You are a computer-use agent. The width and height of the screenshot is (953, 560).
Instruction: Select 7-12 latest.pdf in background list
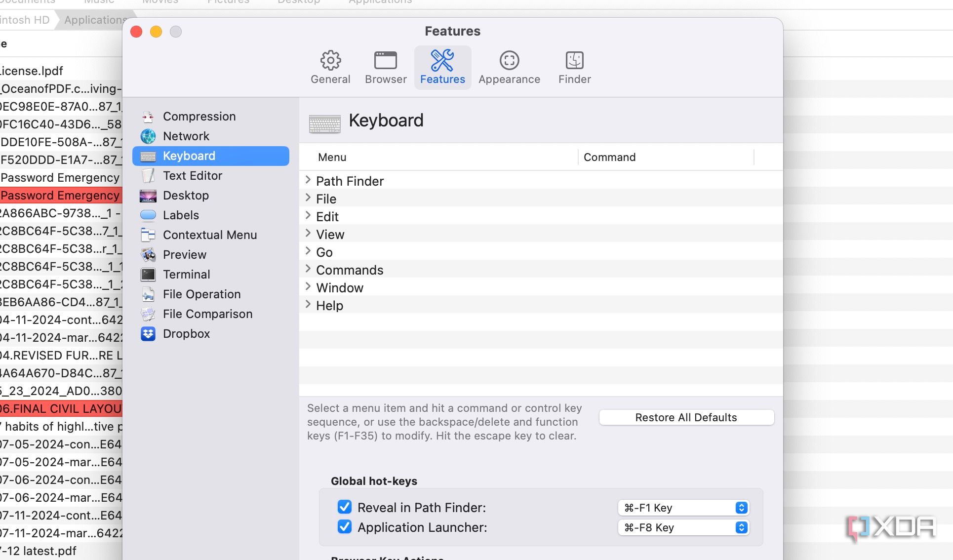coord(61,551)
